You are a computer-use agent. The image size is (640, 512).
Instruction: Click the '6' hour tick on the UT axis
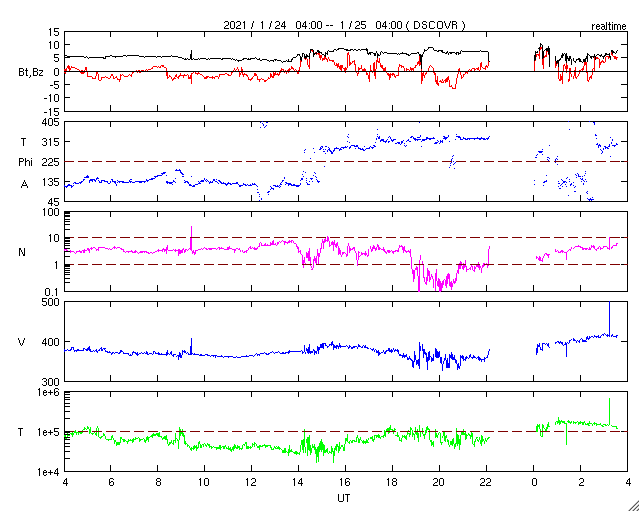111,483
